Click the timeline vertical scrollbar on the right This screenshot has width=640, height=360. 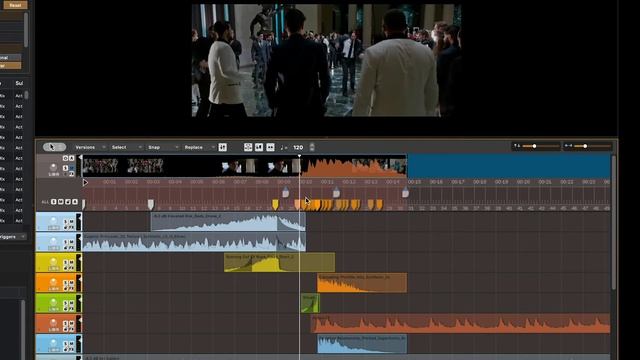[613, 222]
